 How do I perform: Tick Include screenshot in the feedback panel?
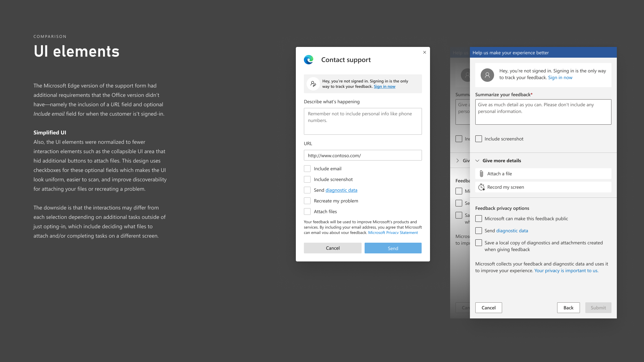pos(479,139)
